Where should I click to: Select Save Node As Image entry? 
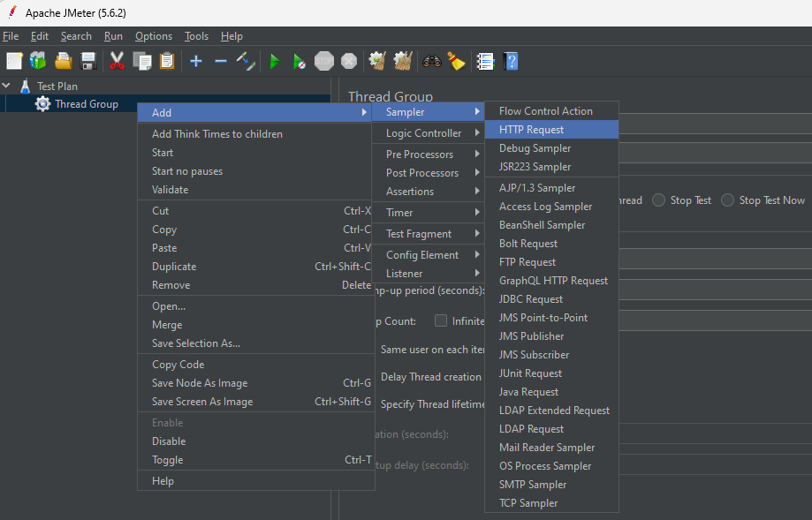256,383
